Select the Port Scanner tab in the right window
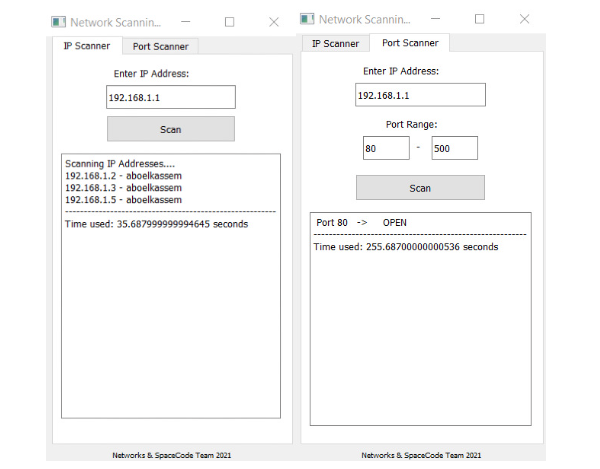The height and width of the screenshot is (469, 600). (410, 43)
